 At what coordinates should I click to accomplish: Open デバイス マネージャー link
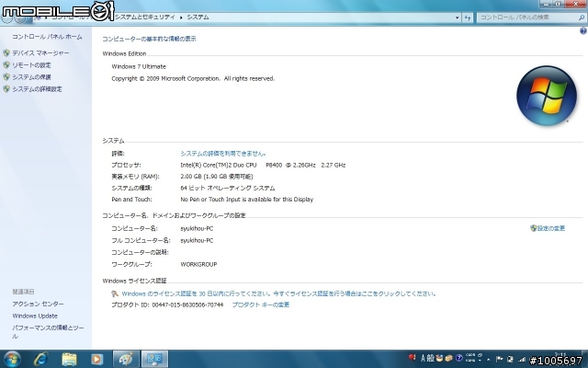click(40, 53)
